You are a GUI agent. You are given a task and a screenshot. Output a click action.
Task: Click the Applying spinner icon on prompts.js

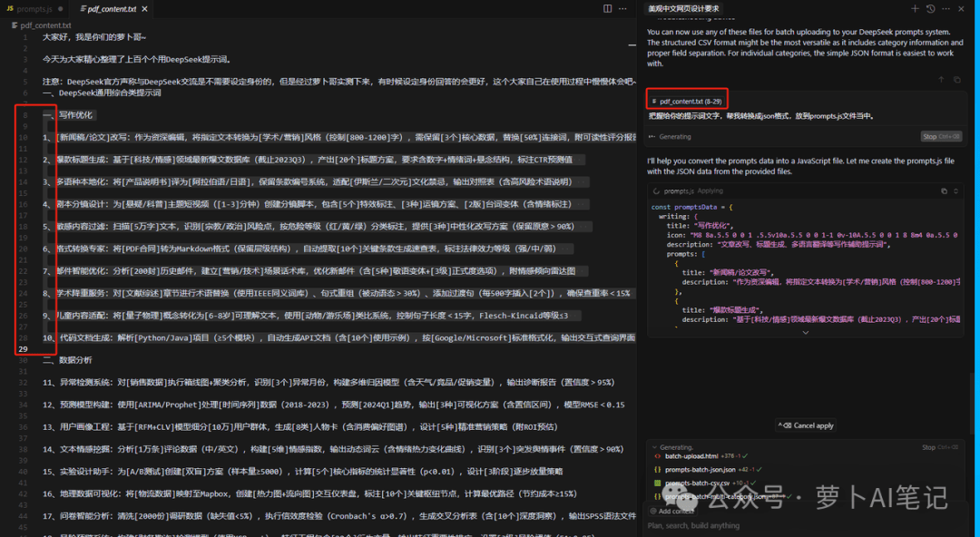[656, 191]
